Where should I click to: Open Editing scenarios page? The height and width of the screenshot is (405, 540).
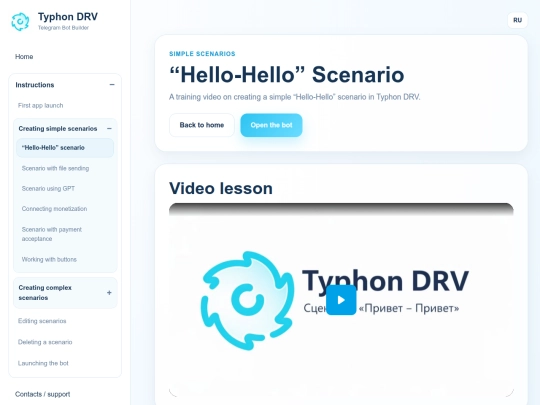click(x=42, y=321)
